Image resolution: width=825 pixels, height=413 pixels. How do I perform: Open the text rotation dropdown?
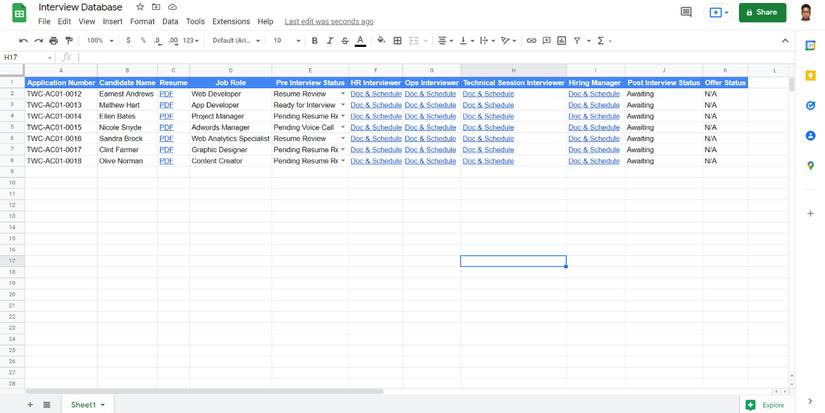(x=508, y=41)
